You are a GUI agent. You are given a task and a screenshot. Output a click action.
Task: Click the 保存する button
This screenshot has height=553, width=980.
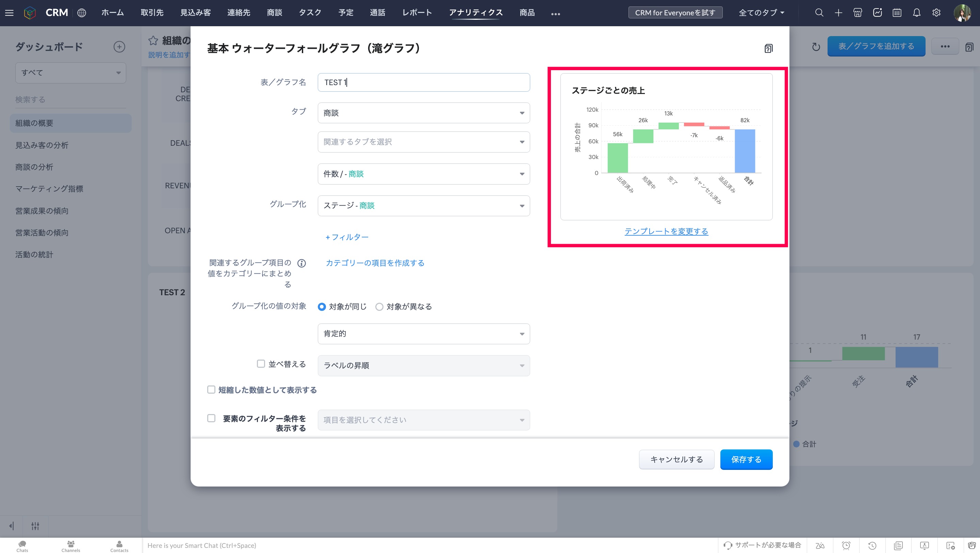[x=746, y=459]
